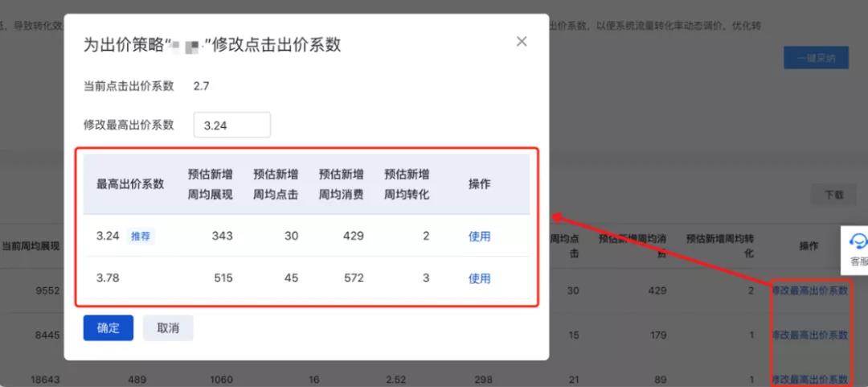The width and height of the screenshot is (868, 387).
Task: Click the 修改最高出价系数 input field showing 3.24
Action: pos(232,125)
